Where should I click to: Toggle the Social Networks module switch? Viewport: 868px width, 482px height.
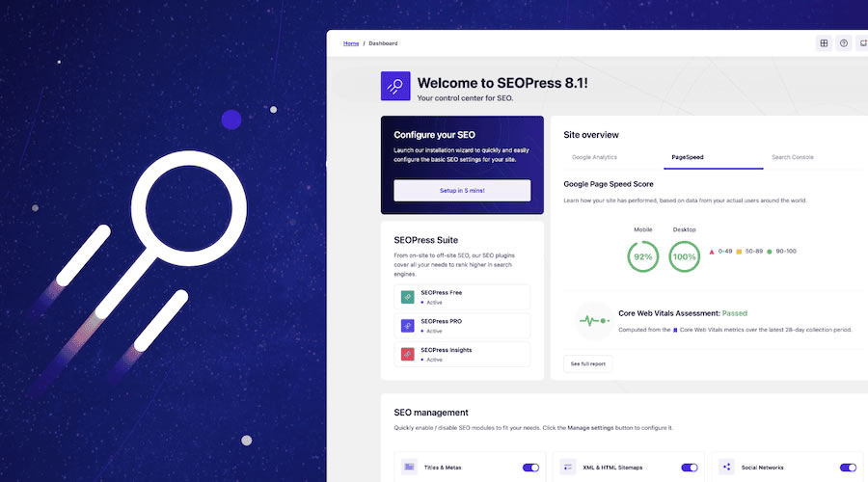[x=847, y=468]
